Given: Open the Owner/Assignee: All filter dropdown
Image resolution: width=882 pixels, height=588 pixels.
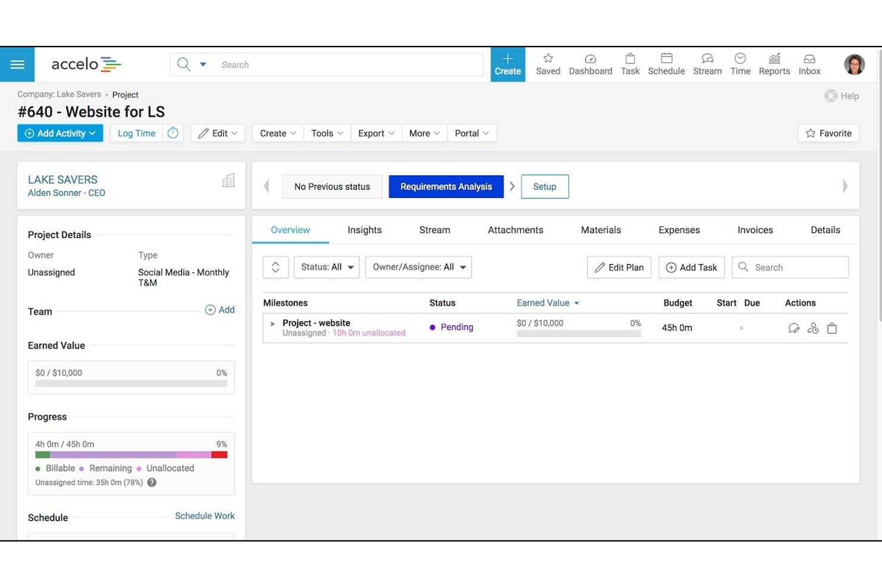Looking at the screenshot, I should (418, 267).
